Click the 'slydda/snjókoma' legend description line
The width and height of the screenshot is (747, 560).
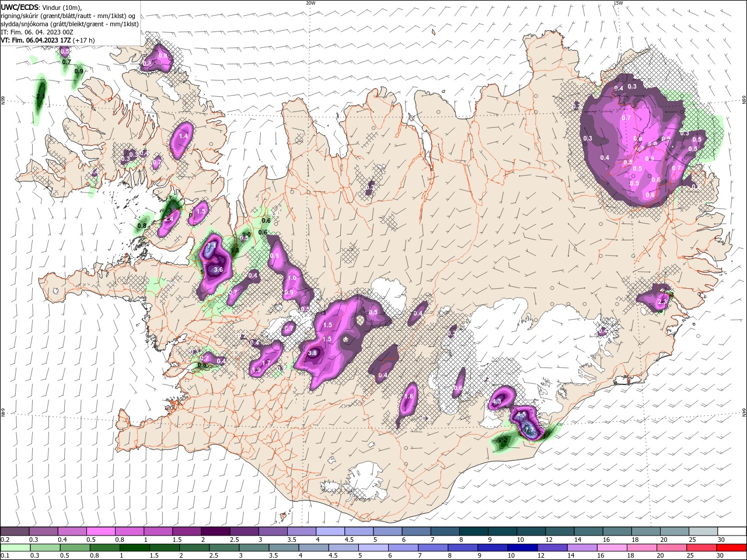pyautogui.click(x=70, y=24)
